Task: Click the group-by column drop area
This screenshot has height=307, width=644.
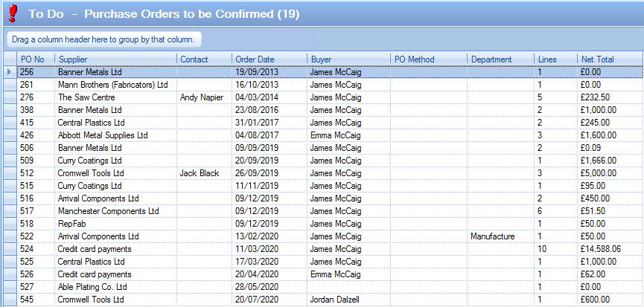Action: click(104, 39)
